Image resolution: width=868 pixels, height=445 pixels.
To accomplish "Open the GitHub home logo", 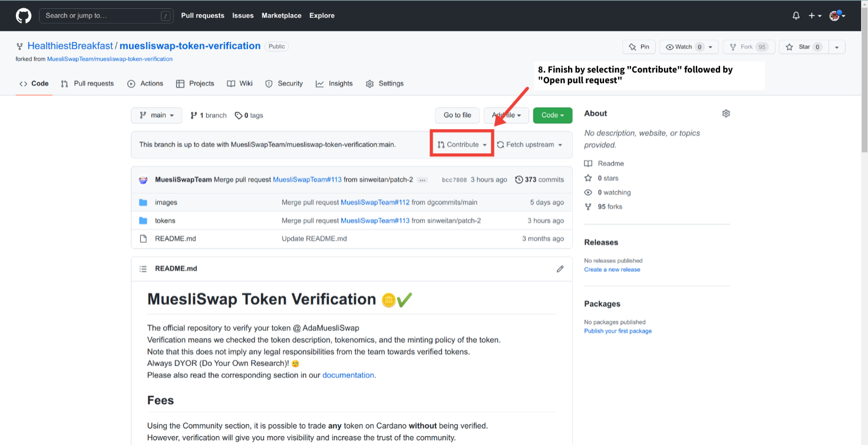I will tap(24, 16).
